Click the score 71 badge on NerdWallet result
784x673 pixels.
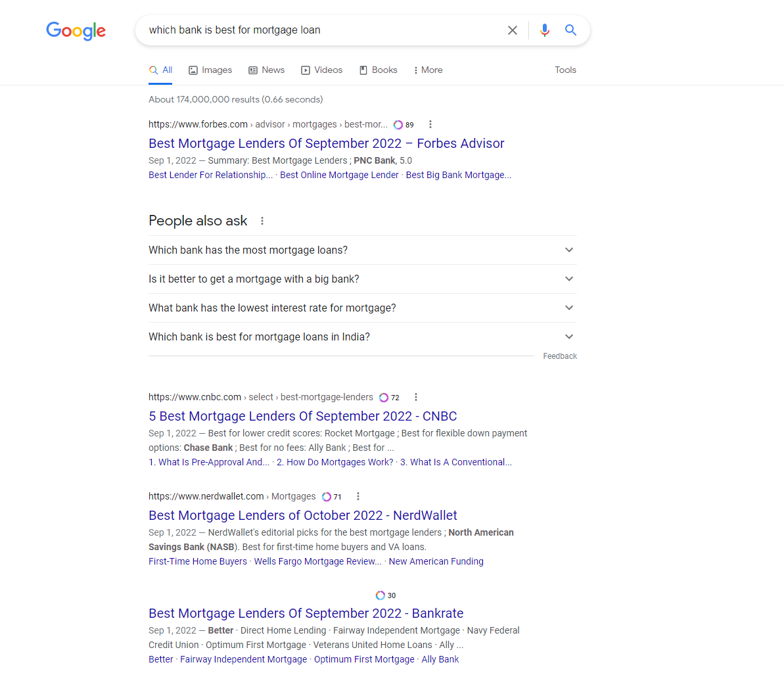point(331,496)
